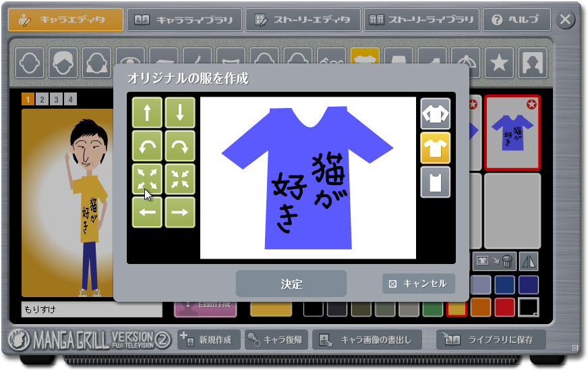
Task: Flip the item with mirror icon
Action: pyautogui.click(x=529, y=261)
